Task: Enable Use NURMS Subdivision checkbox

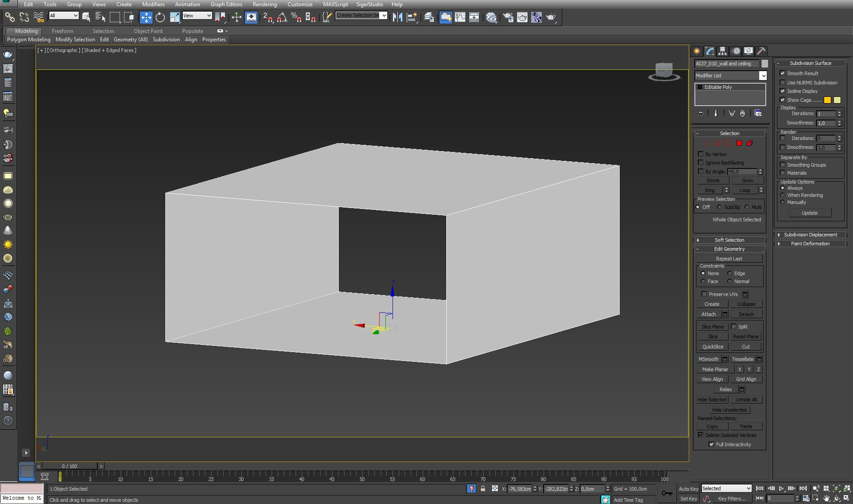Action: pos(782,83)
